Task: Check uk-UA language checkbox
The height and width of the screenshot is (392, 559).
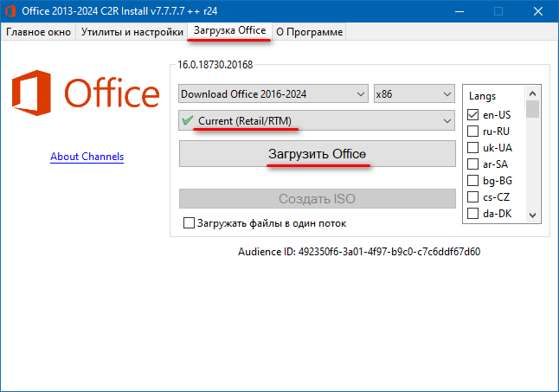Action: pyautogui.click(x=472, y=147)
